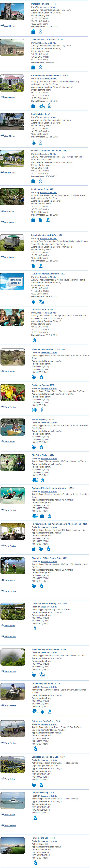The height and width of the screenshot is (868, 90).
Task: Click the shopping bag icon under Snuba St. Kitts Underwater Adventure
Action: click(42, 516)
